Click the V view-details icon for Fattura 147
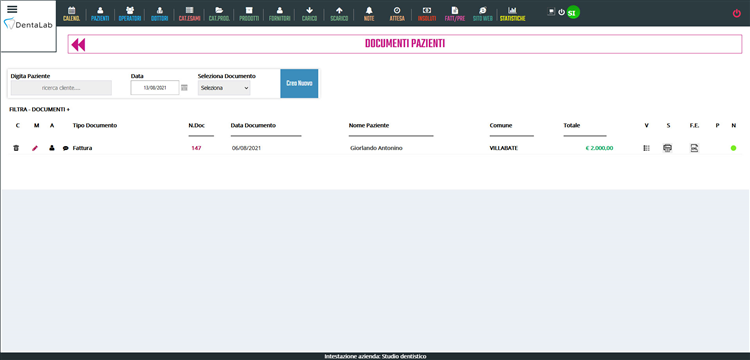The image size is (750, 360). 647,148
